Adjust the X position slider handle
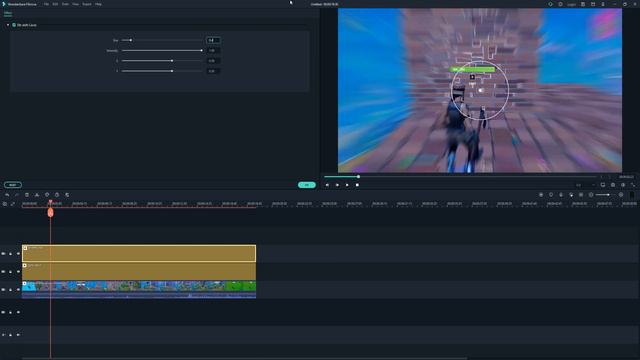Screen dimensions: 640x360 coord(172,60)
